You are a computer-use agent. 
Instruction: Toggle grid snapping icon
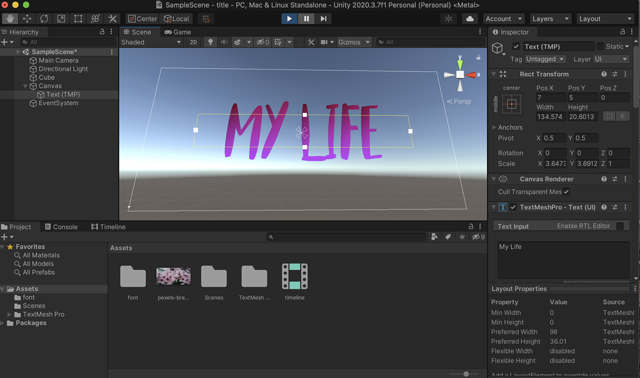(x=206, y=19)
